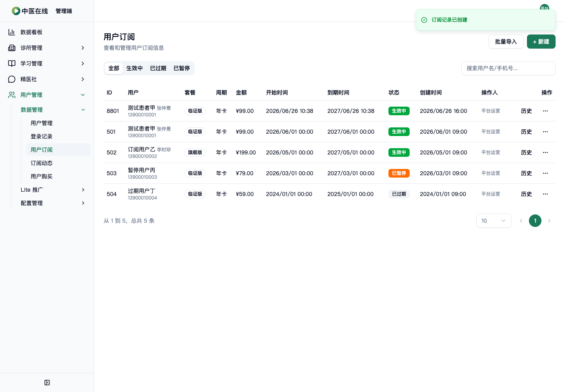Expand the 诊所管理 menu chevron
Screen dimensions: 565x392
83,48
